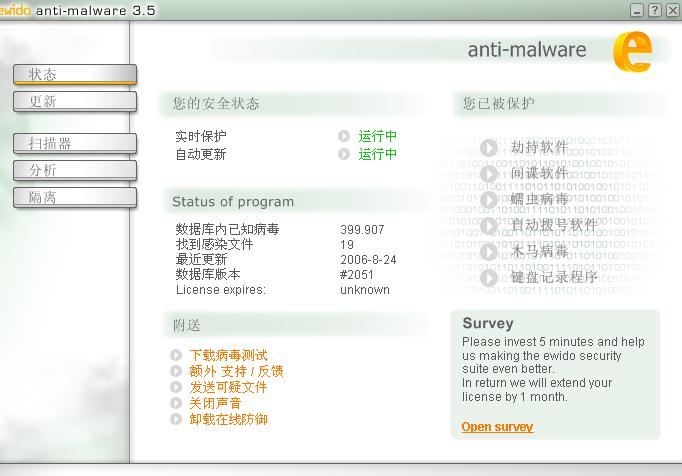The width and height of the screenshot is (682, 476).
Task: Click bullet icon next to 额外 支持 / 反馈
Action: point(176,371)
